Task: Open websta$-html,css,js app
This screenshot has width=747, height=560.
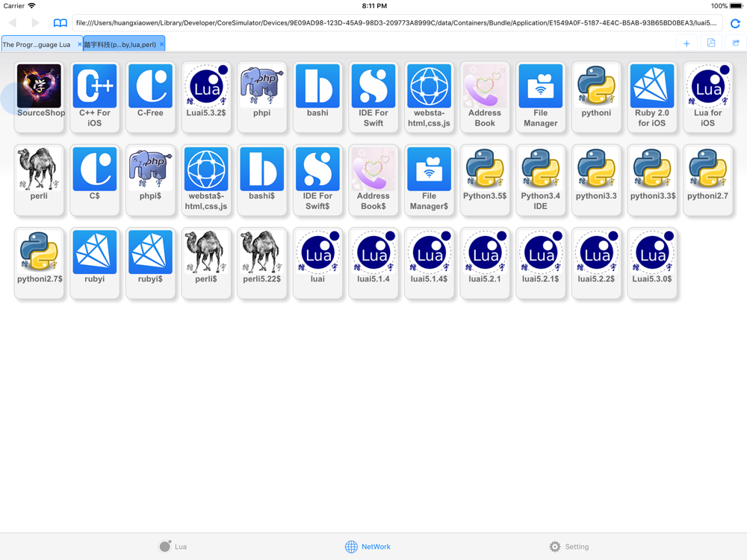Action: coord(206,180)
